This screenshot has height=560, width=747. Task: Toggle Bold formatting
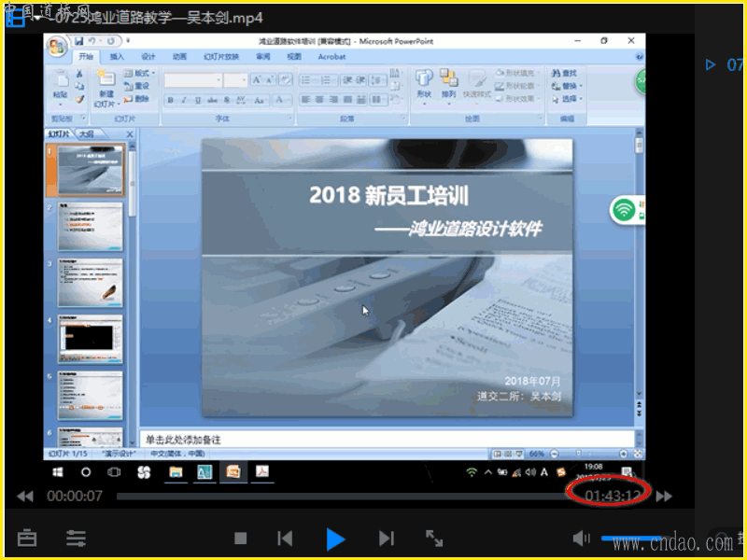coord(170,100)
